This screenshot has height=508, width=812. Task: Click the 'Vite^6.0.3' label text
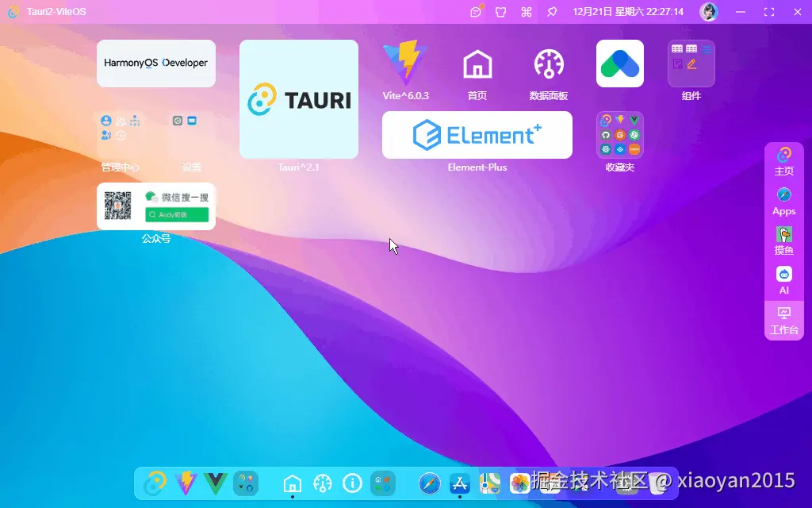[405, 96]
